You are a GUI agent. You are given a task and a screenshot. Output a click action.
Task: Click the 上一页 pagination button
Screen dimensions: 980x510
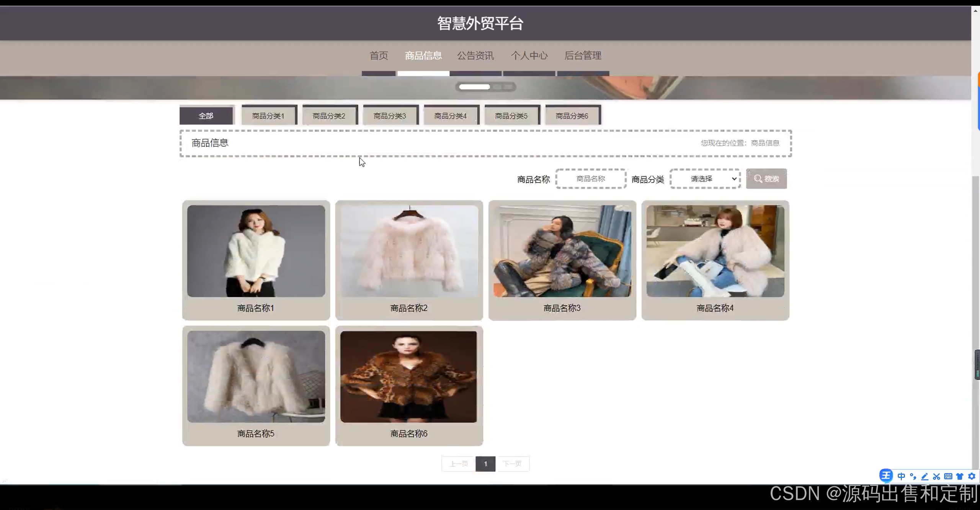459,464
